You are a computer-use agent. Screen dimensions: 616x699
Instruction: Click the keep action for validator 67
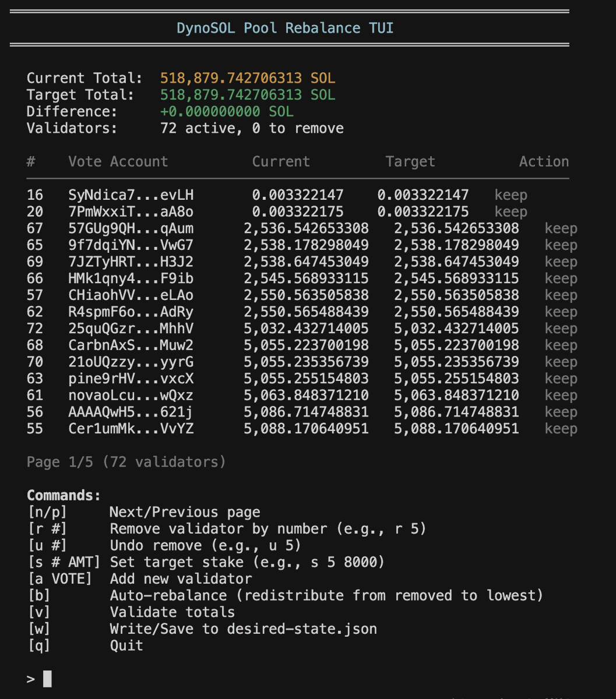pos(561,229)
